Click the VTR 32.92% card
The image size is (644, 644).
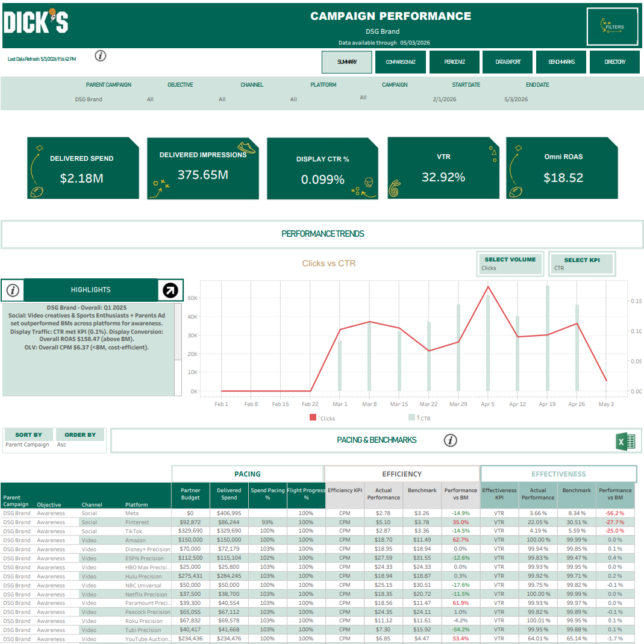click(x=443, y=168)
